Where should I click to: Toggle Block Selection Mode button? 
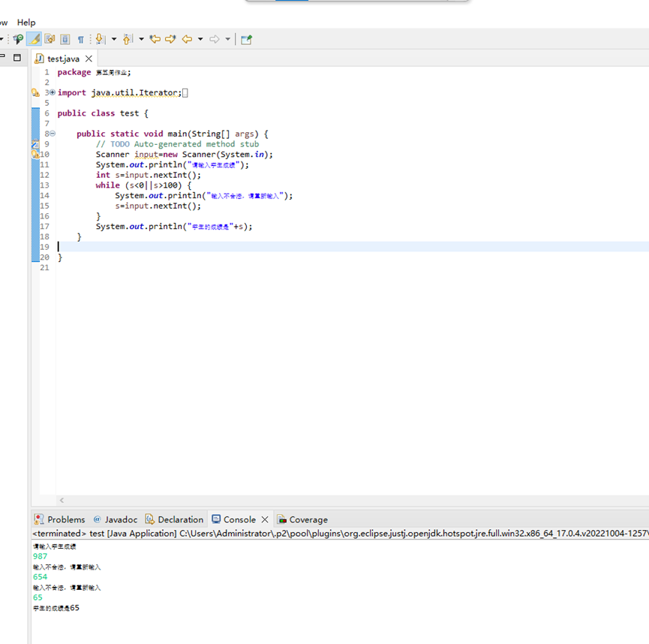point(65,39)
